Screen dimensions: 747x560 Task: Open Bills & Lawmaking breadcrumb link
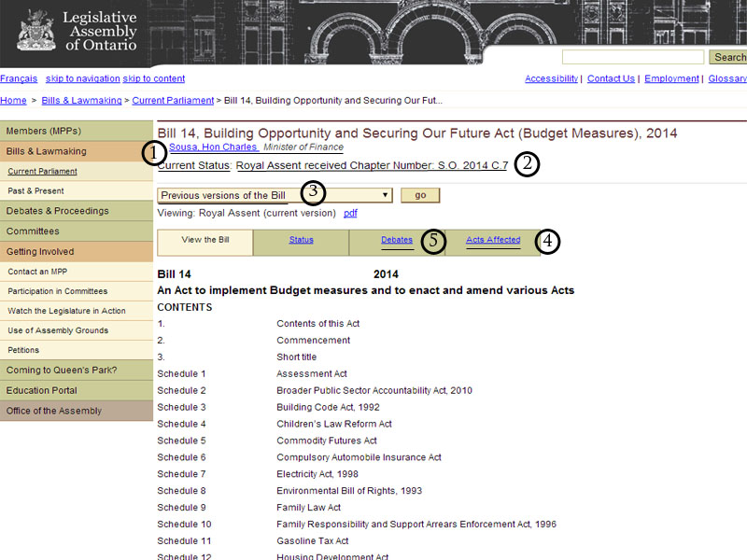point(81,101)
